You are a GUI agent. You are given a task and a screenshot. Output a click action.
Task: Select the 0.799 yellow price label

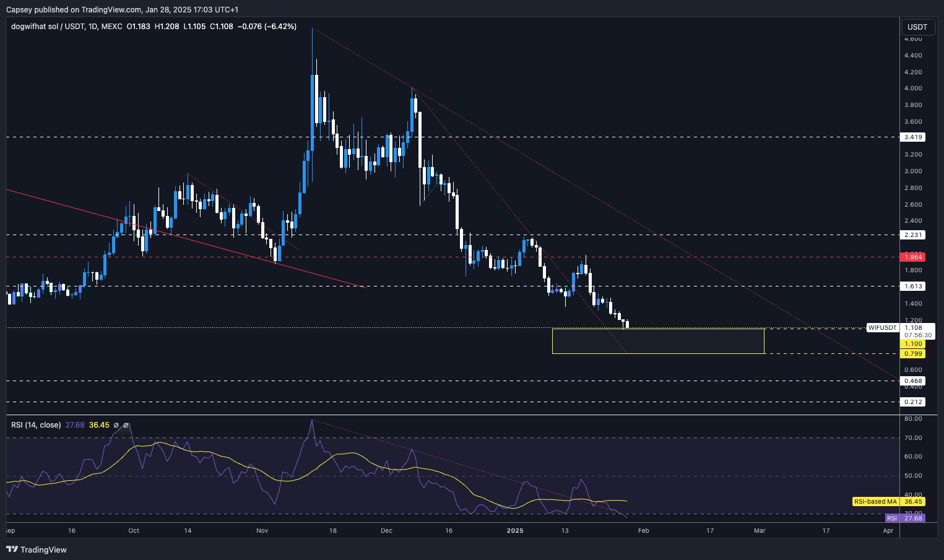point(912,353)
